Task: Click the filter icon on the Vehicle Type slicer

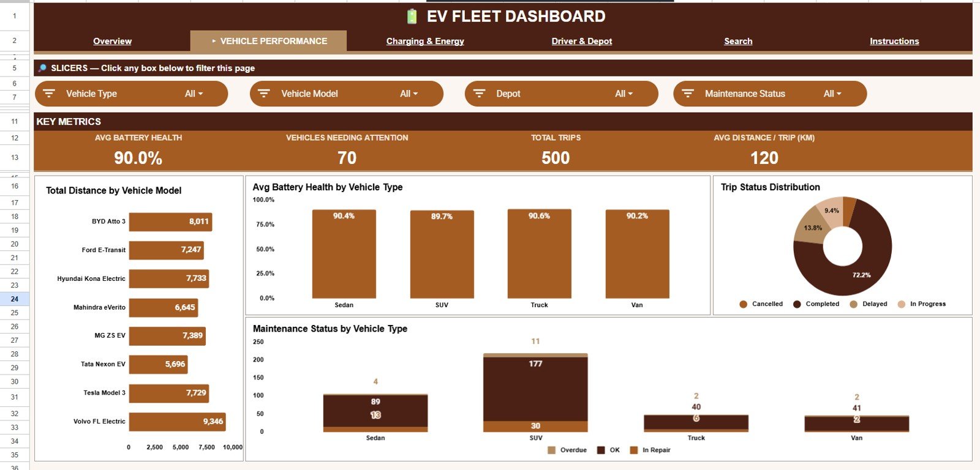Action: (49, 94)
